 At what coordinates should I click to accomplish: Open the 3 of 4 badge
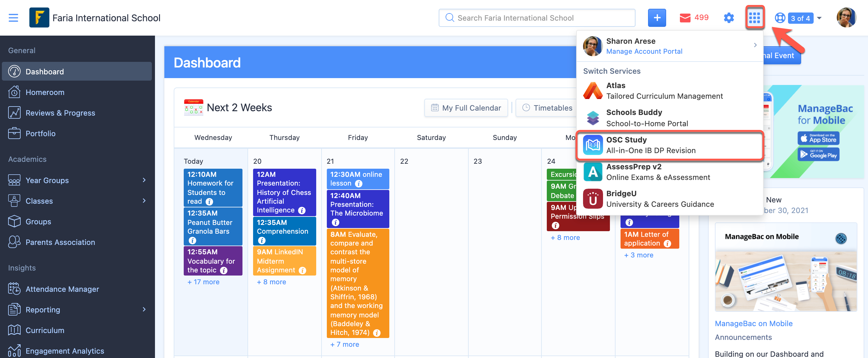800,18
